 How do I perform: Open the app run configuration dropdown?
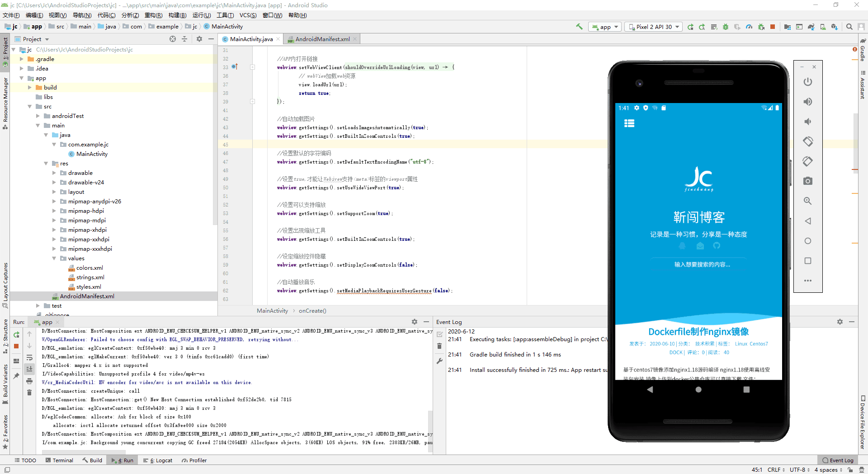click(605, 27)
